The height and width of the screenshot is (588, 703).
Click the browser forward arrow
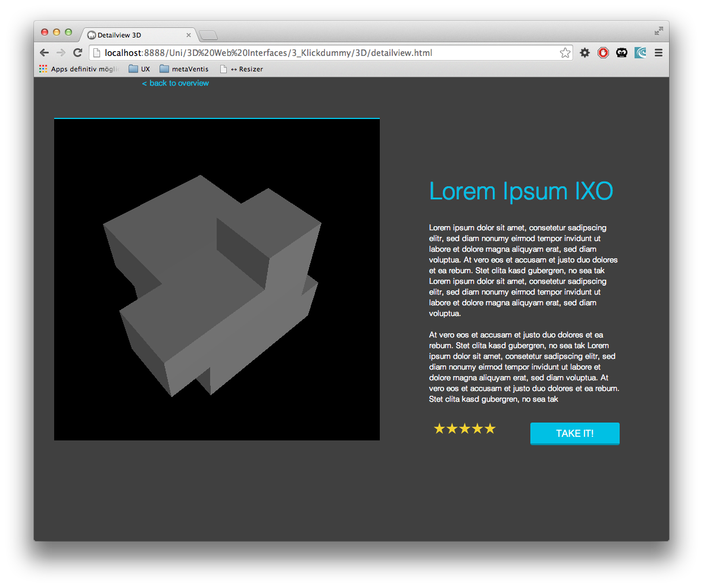[x=61, y=53]
